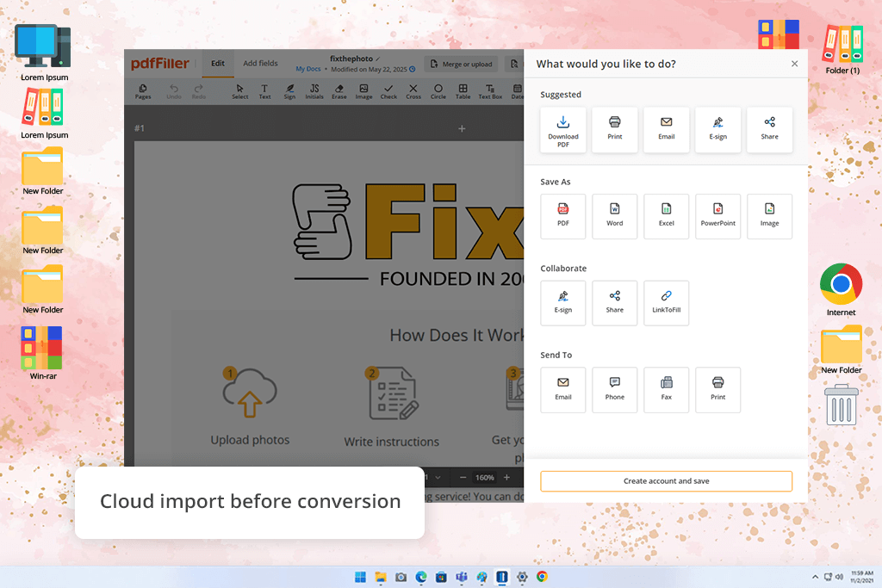Click the Undo toolbar button
Screen dimensions: 882x588
(x=174, y=91)
